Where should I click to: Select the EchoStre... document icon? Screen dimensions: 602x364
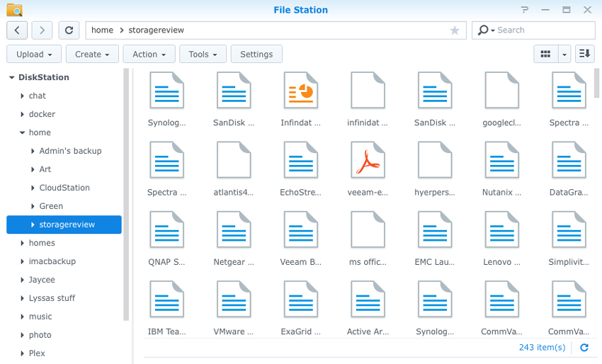click(300, 160)
